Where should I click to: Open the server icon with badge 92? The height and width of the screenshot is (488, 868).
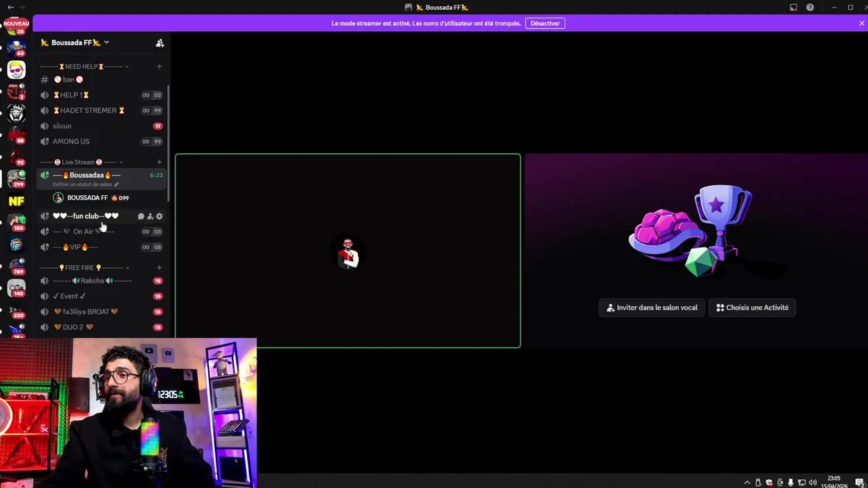(16, 157)
